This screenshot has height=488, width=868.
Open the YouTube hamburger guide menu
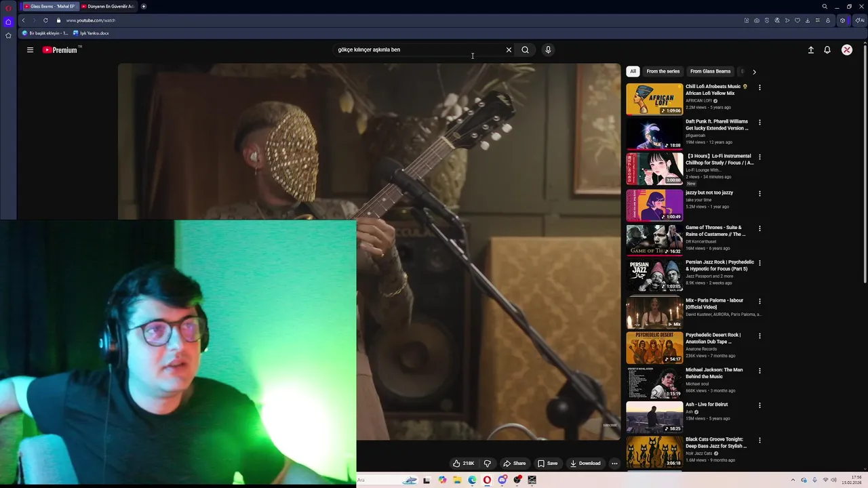click(x=30, y=49)
